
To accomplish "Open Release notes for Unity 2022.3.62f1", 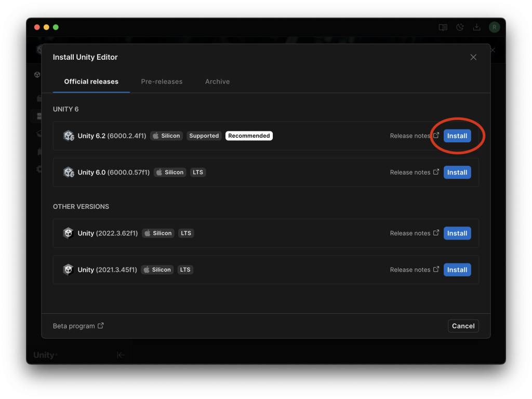I will point(414,233).
